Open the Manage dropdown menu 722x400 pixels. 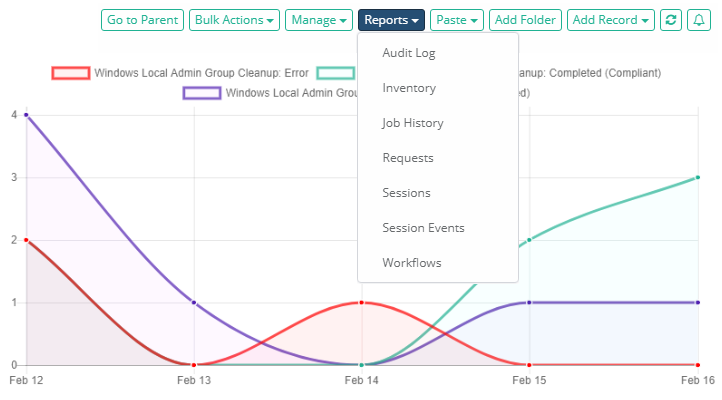pyautogui.click(x=319, y=20)
